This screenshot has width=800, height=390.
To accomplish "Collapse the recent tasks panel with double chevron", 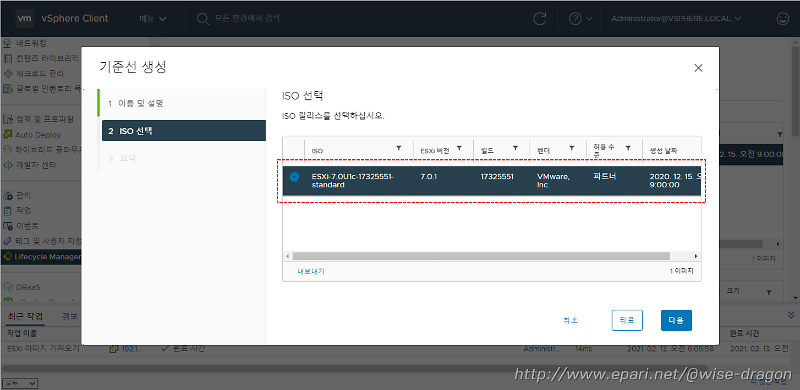I will click(791, 314).
